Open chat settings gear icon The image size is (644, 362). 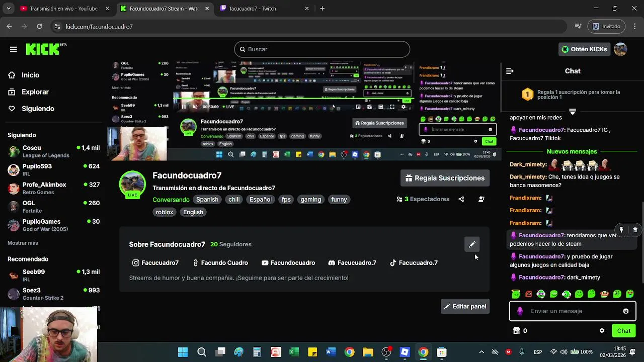602,331
